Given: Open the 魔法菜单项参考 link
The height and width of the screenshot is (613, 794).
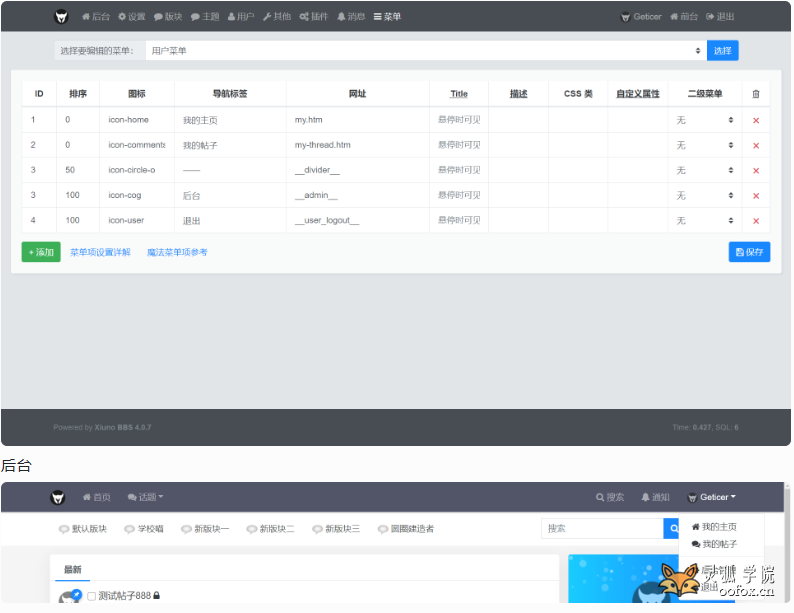Looking at the screenshot, I should coord(177,253).
